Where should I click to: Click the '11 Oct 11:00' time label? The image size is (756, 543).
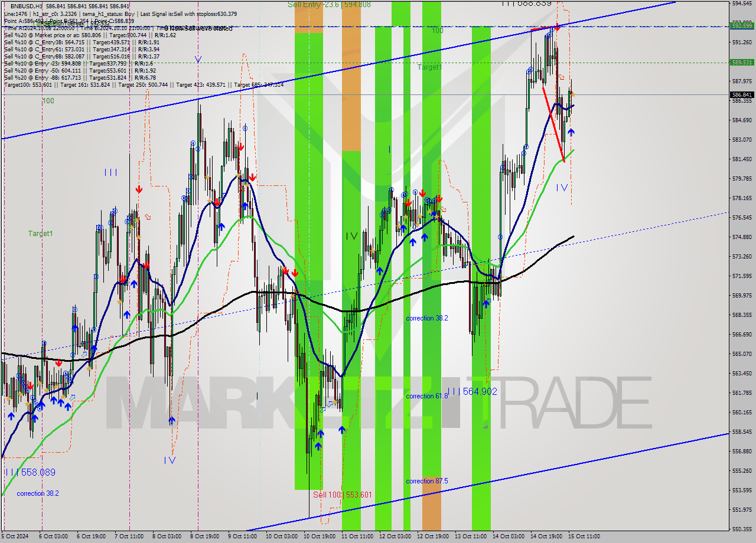point(357,537)
